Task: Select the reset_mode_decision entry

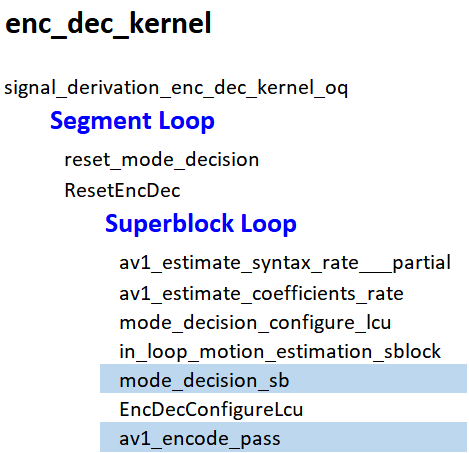Action: pyautogui.click(x=162, y=160)
